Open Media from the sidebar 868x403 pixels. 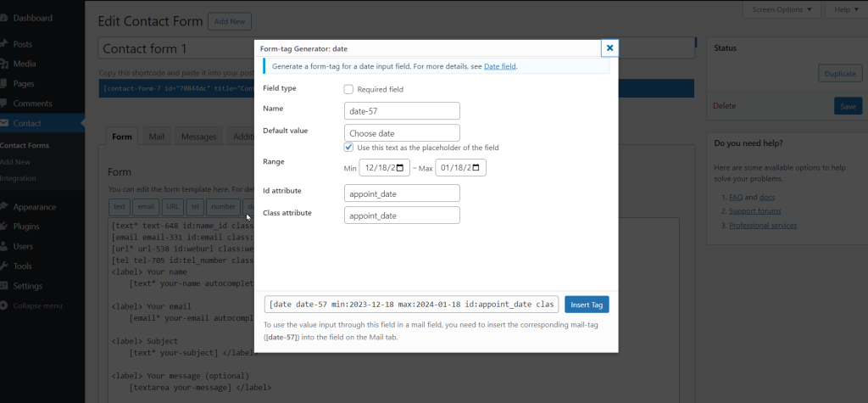coord(25,63)
